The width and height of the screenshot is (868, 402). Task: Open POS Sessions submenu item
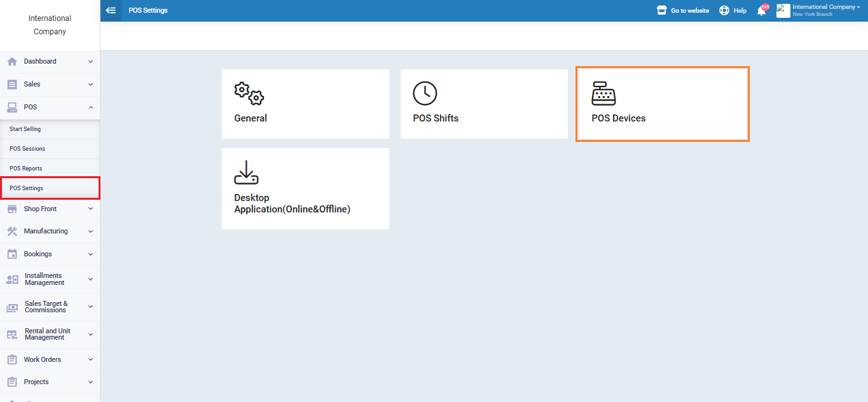[27, 149]
